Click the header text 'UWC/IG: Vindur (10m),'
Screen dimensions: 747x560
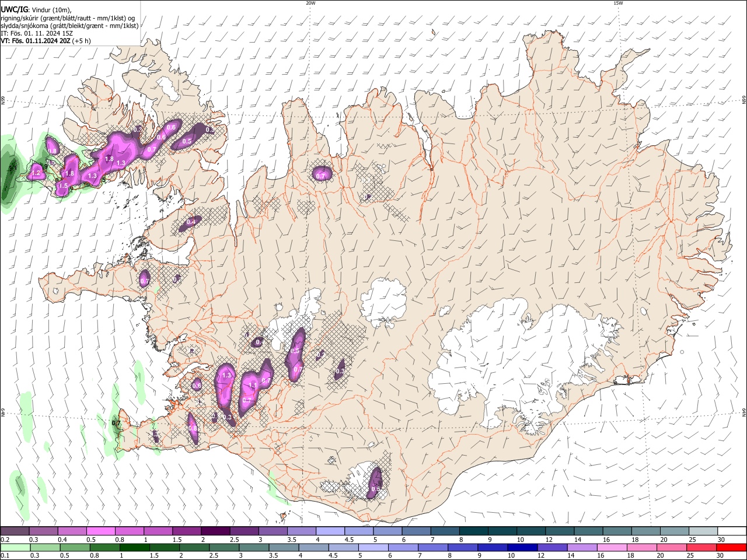pyautogui.click(x=36, y=9)
